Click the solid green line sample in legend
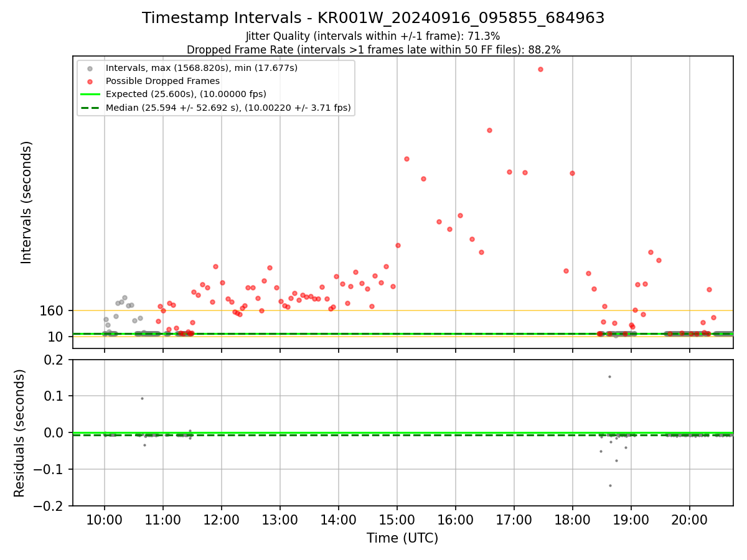Screen dimensions: 747x560 (90, 95)
